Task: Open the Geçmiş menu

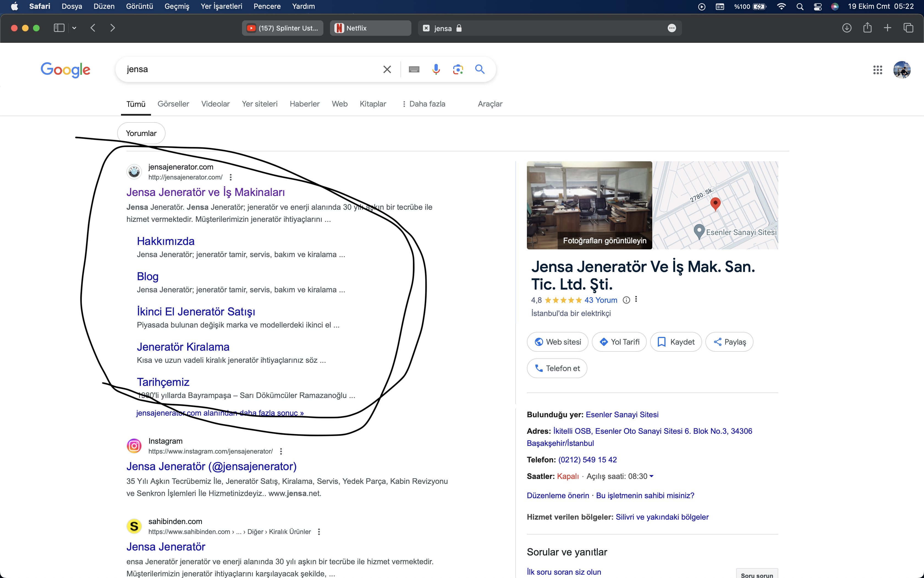Action: pos(177,7)
